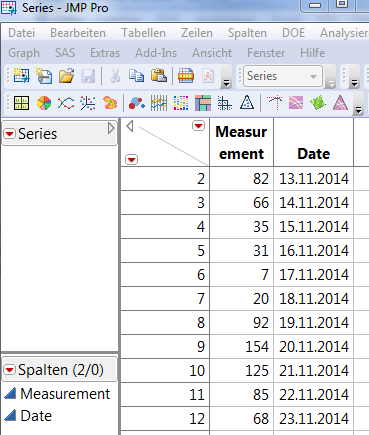This screenshot has height=435, width=369.
Task: Copy selected data
Action: pos(137,76)
